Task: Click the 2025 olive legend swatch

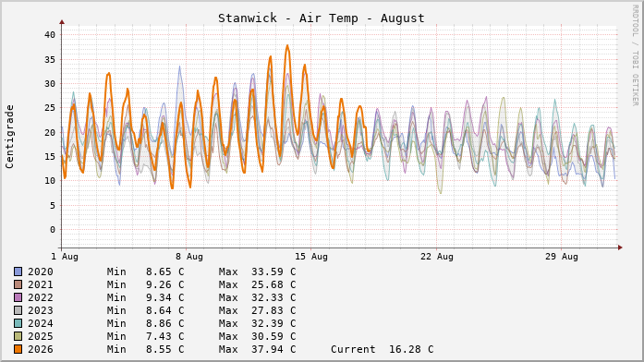Action: click(x=18, y=336)
